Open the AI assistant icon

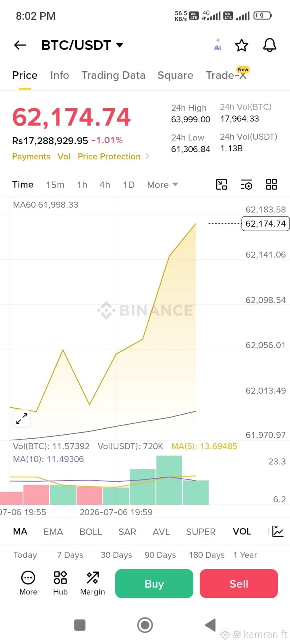[x=217, y=45]
